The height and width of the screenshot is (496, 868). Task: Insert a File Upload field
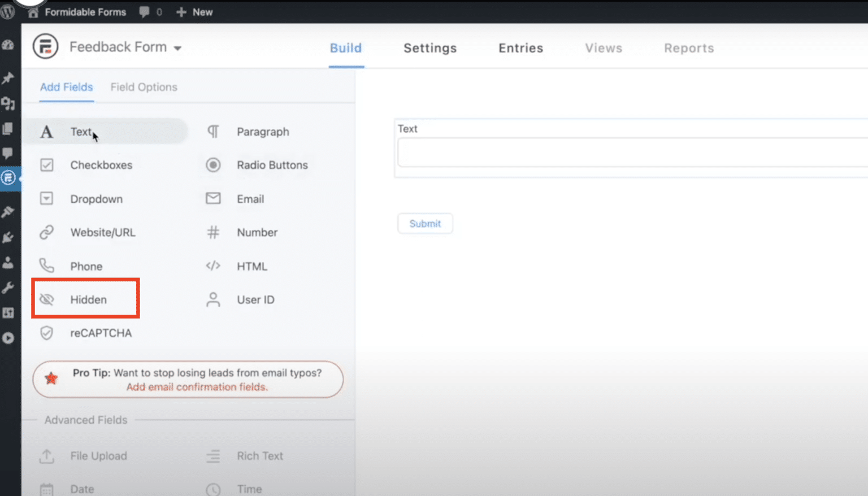click(x=98, y=455)
